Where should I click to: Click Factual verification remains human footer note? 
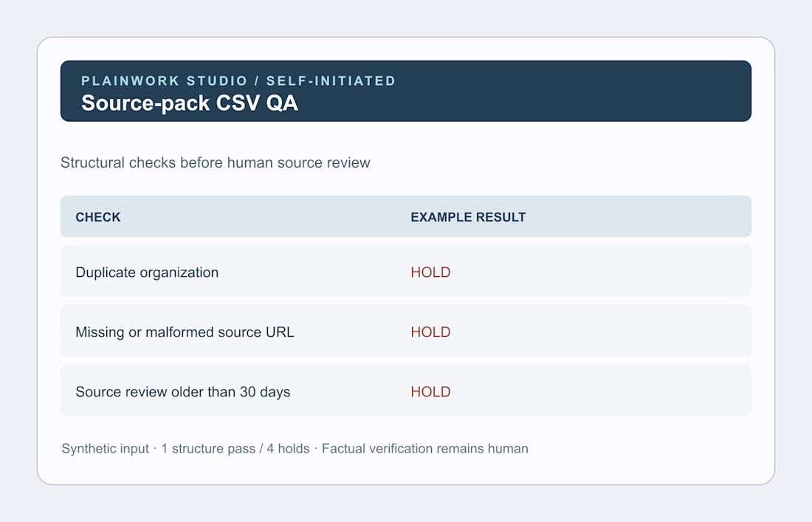425,448
